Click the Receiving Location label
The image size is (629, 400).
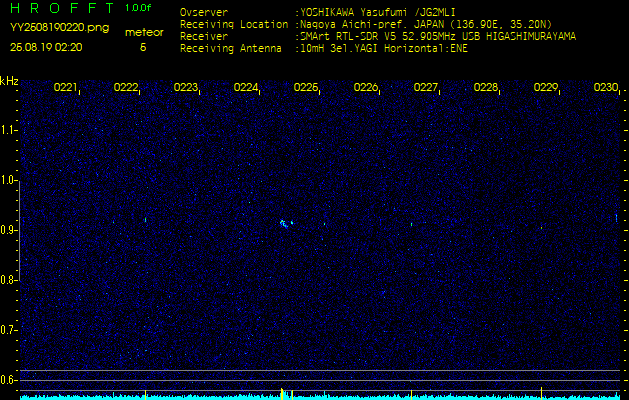click(234, 24)
